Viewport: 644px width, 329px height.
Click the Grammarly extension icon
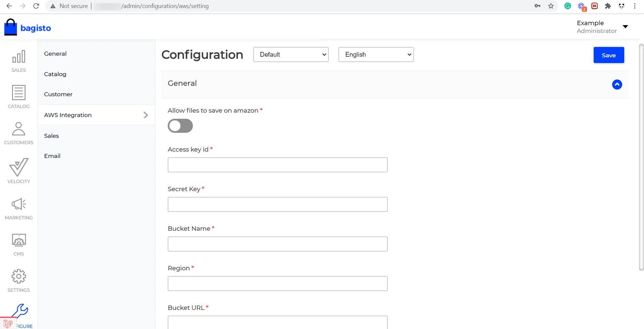[568, 6]
